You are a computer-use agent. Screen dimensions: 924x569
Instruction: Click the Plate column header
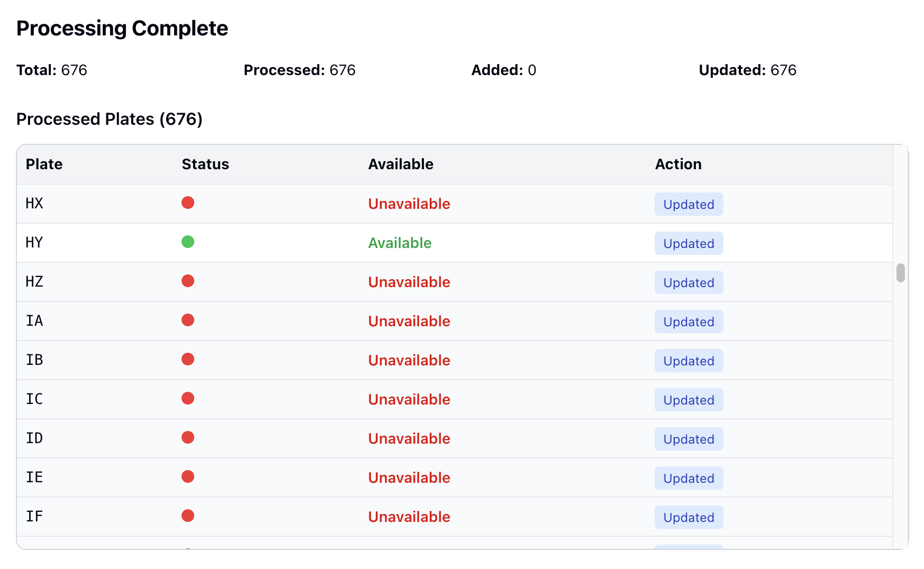click(44, 164)
